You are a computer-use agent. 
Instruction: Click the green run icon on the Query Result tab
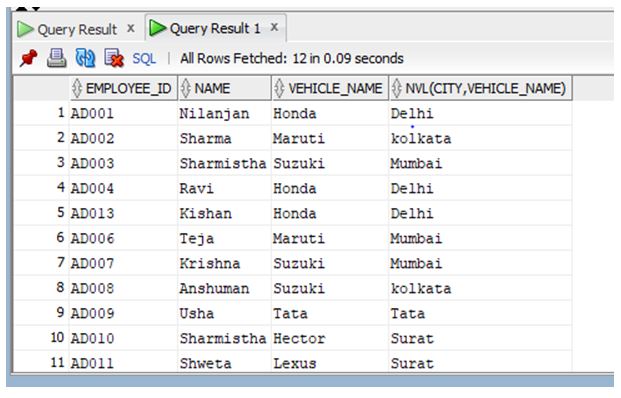(25, 29)
